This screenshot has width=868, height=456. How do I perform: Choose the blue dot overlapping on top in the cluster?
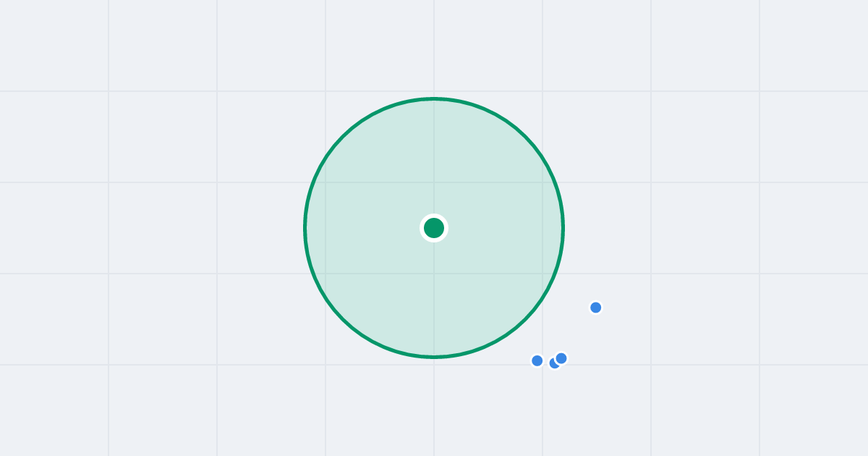click(561, 358)
